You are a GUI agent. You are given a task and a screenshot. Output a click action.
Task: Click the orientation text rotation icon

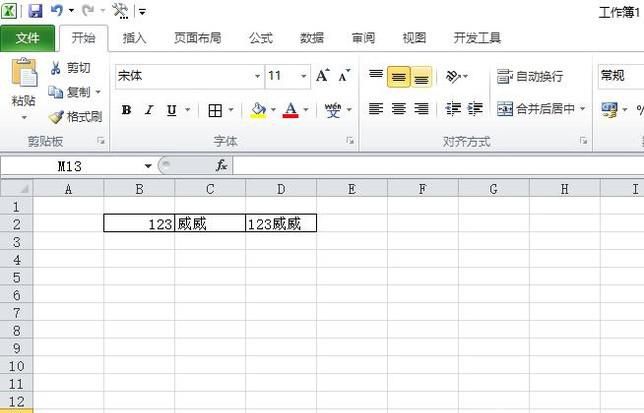coord(453,76)
